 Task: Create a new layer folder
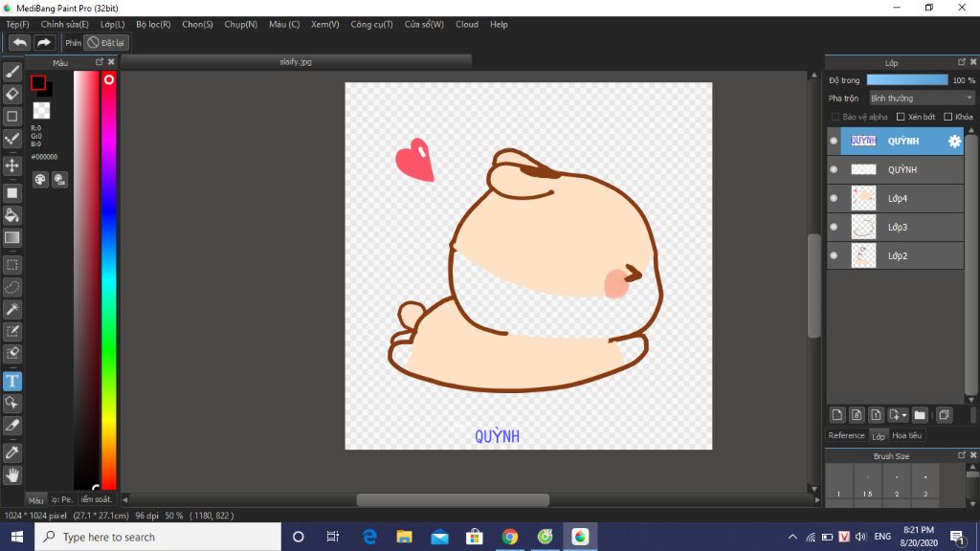click(920, 415)
